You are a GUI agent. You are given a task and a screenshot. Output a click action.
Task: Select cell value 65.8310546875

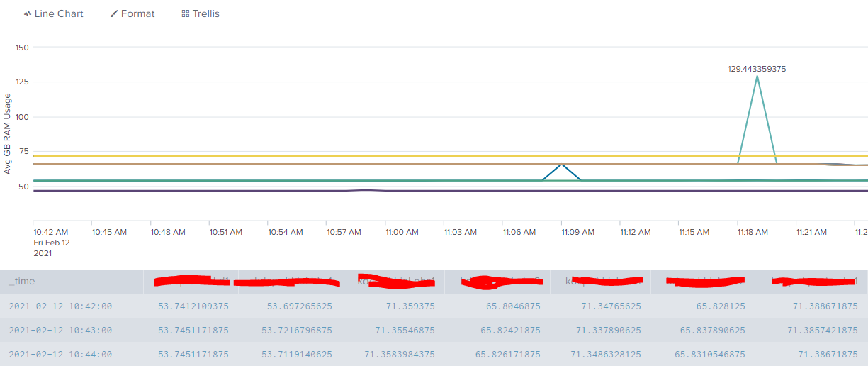pos(709,355)
